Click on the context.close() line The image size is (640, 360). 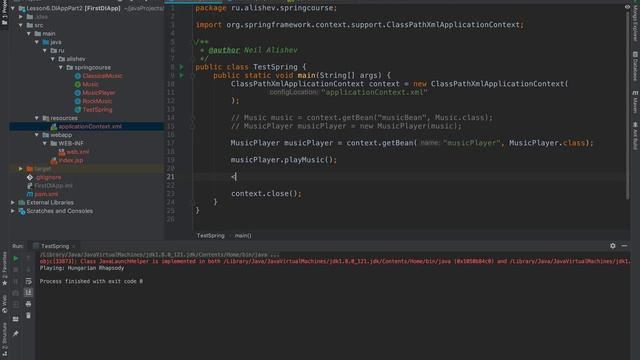coord(266,193)
